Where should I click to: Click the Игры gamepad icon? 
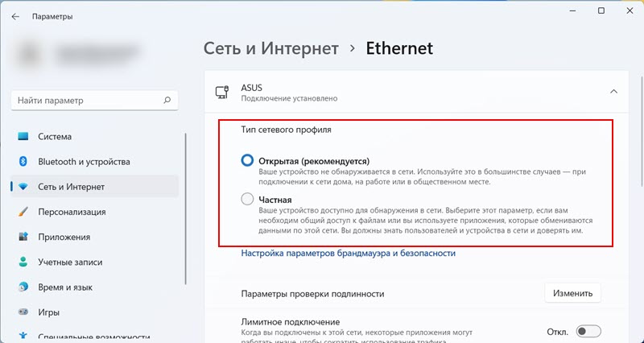click(x=23, y=312)
